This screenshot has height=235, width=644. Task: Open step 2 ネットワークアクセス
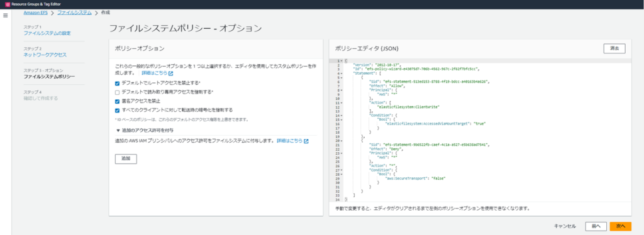[45, 55]
